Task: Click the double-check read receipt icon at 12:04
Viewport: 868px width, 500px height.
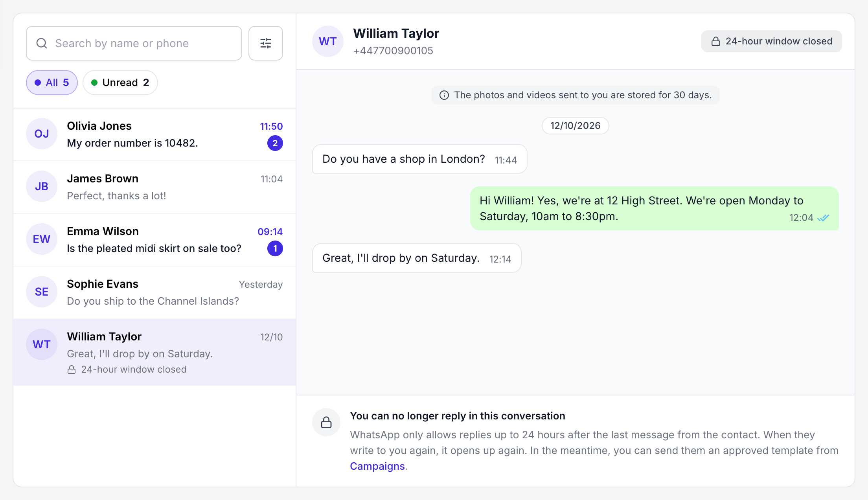Action: click(x=823, y=218)
